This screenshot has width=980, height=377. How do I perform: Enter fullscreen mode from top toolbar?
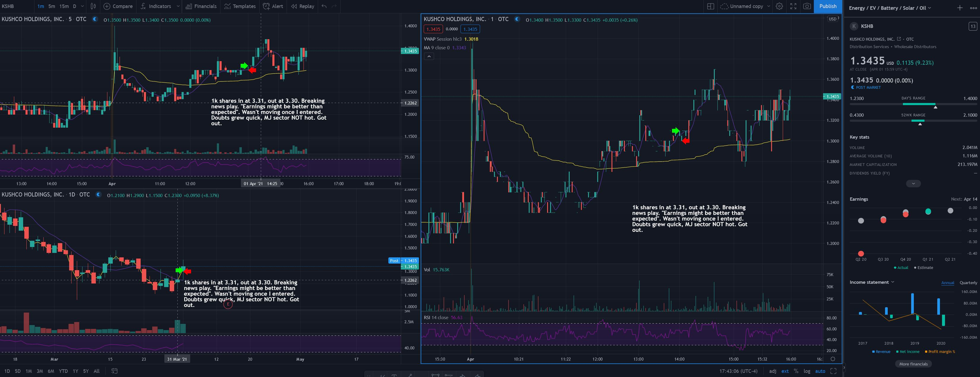(x=793, y=6)
